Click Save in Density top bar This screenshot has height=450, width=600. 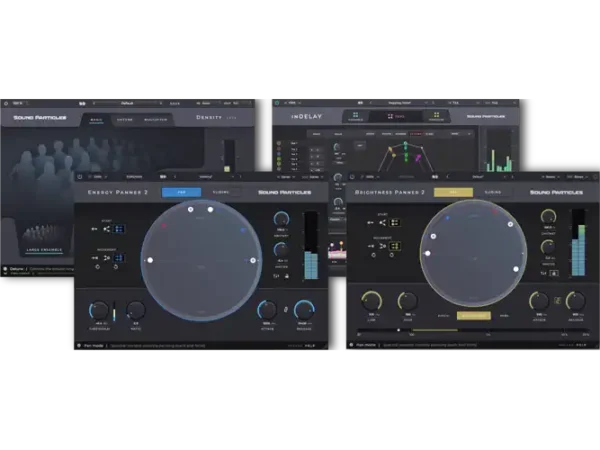pyautogui.click(x=174, y=103)
